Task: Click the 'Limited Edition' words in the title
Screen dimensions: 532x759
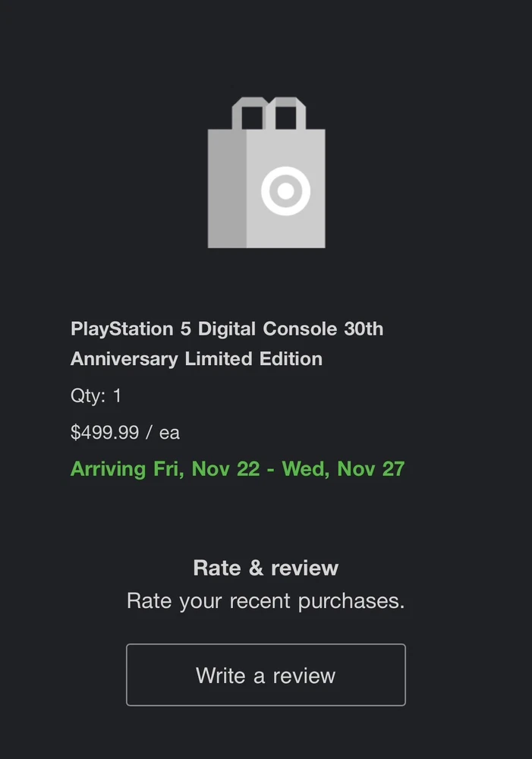Action: click(253, 359)
